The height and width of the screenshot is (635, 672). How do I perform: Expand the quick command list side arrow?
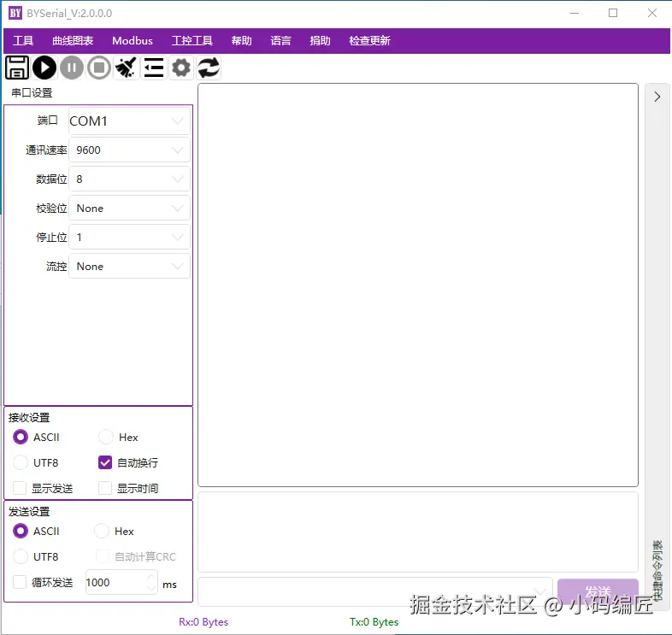(x=657, y=97)
